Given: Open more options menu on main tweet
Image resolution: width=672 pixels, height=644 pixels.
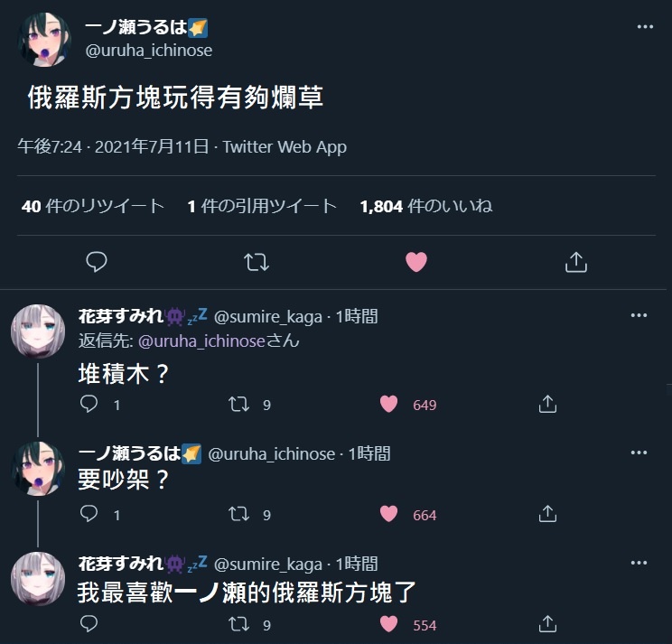Looking at the screenshot, I should [645, 26].
